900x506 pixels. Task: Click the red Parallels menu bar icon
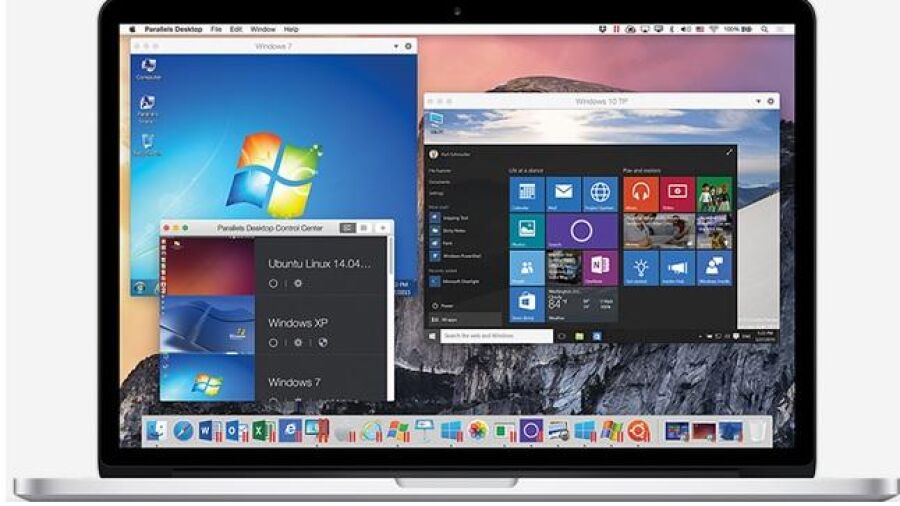click(616, 29)
